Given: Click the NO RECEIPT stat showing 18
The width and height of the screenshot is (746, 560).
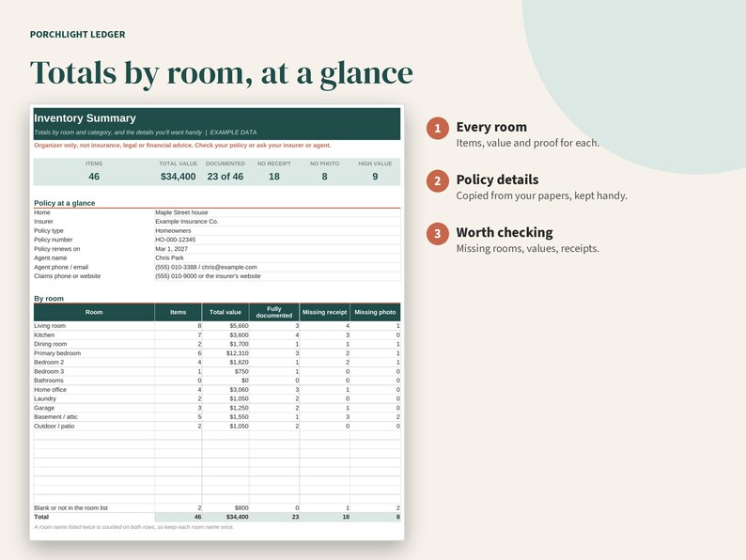Looking at the screenshot, I should tap(274, 171).
